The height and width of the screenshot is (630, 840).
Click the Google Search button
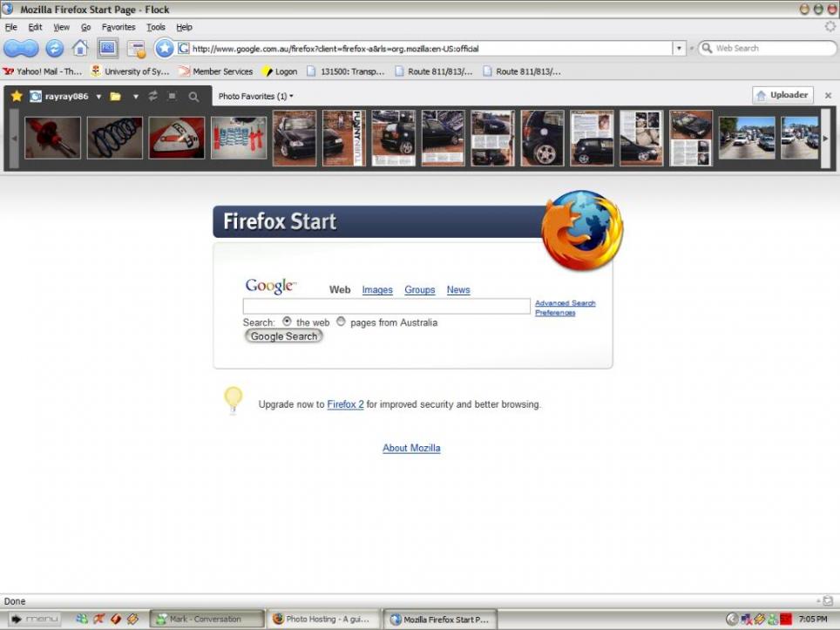pyautogui.click(x=283, y=335)
